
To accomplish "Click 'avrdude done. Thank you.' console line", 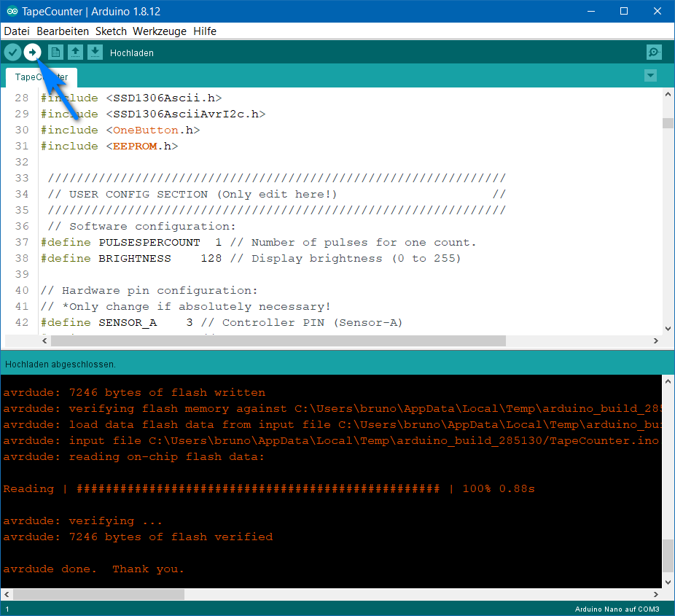I will (93, 569).
